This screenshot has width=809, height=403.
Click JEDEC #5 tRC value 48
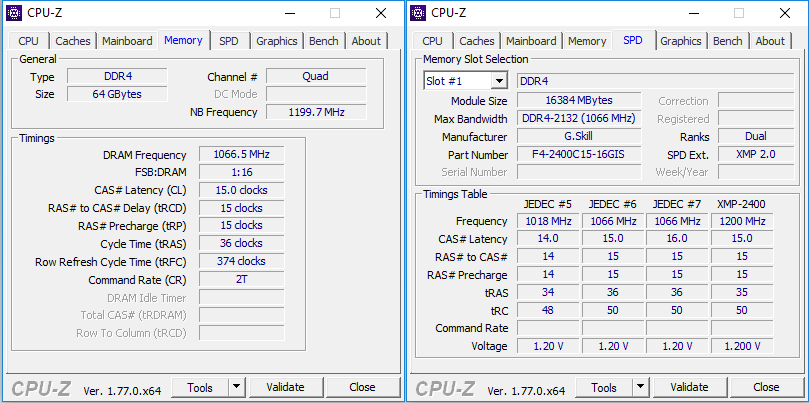coord(548,310)
